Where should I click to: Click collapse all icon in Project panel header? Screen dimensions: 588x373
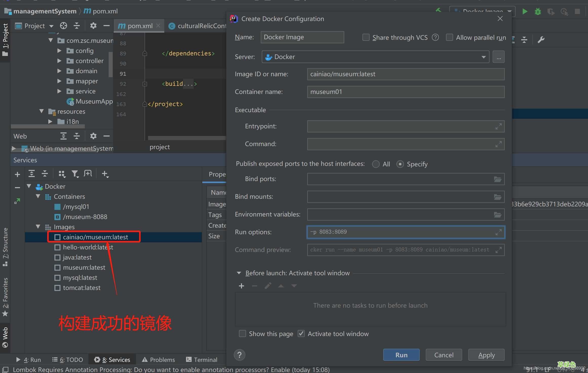click(77, 26)
